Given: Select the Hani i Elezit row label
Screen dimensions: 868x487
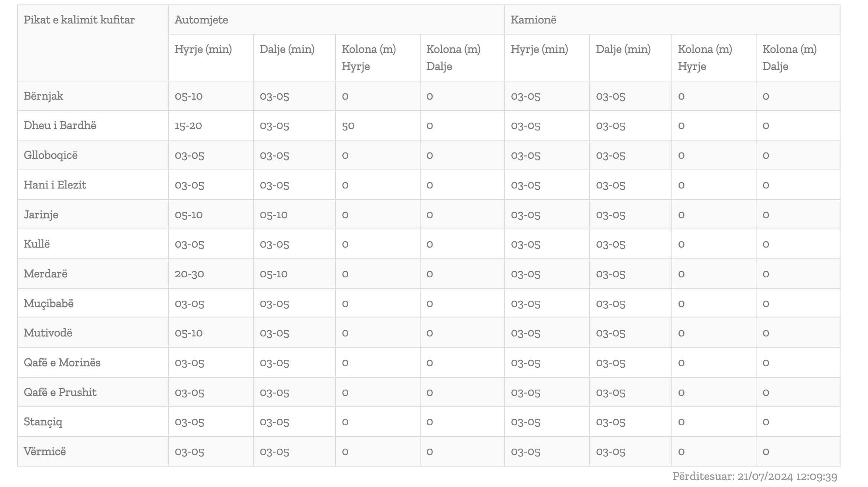Looking at the screenshot, I should pyautogui.click(x=55, y=185).
